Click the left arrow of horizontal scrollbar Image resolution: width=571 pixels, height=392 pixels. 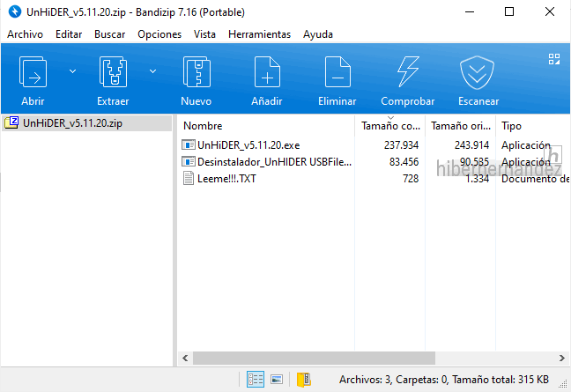click(185, 359)
